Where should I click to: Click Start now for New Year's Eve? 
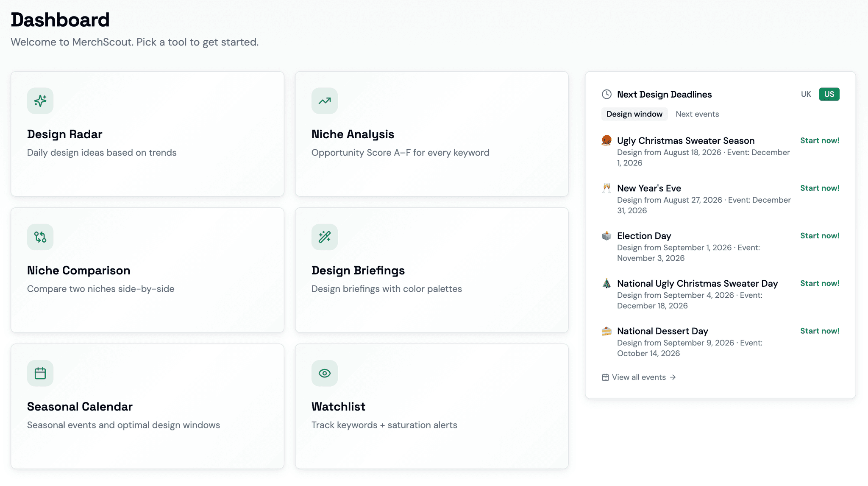(x=820, y=188)
